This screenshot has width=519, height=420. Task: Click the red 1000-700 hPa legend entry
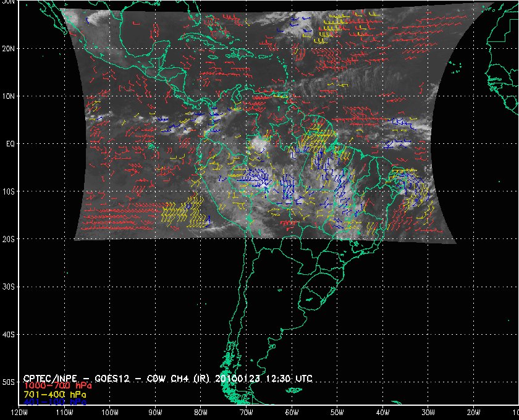(57, 386)
